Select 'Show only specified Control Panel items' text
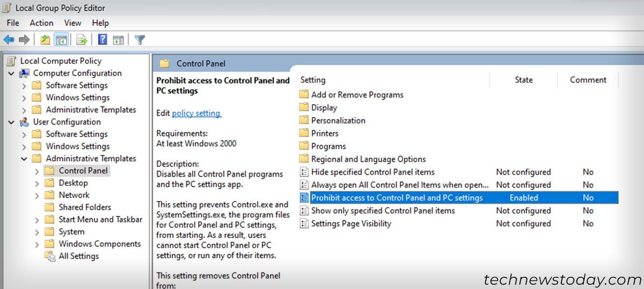 pos(383,211)
